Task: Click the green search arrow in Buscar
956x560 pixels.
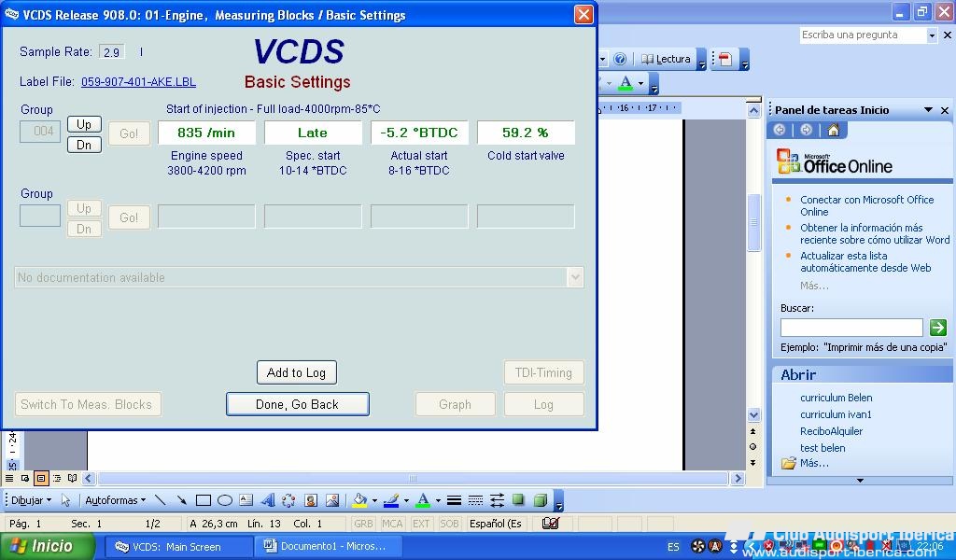Action: point(937,328)
